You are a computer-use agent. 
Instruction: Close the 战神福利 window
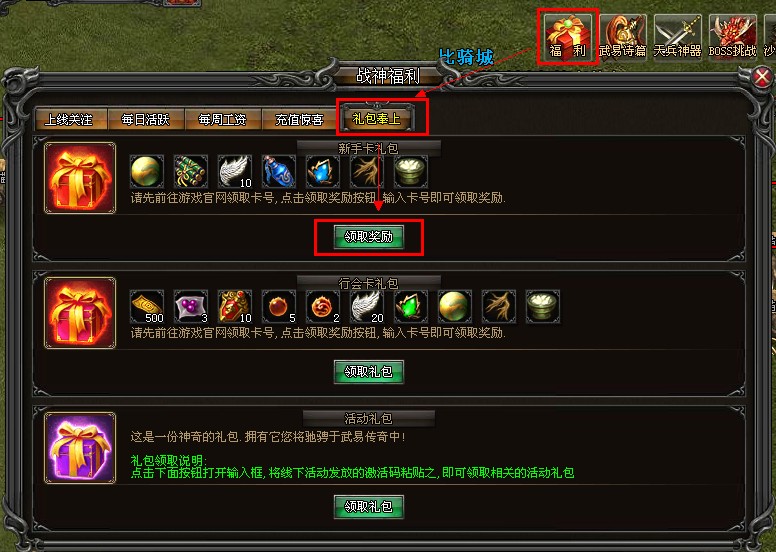[762, 77]
